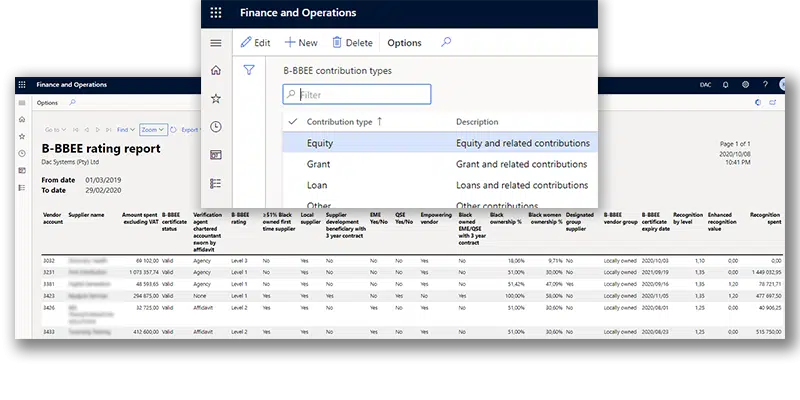Show the filter pane funnel icon
Viewport: 800px width, 400px height.
point(250,71)
